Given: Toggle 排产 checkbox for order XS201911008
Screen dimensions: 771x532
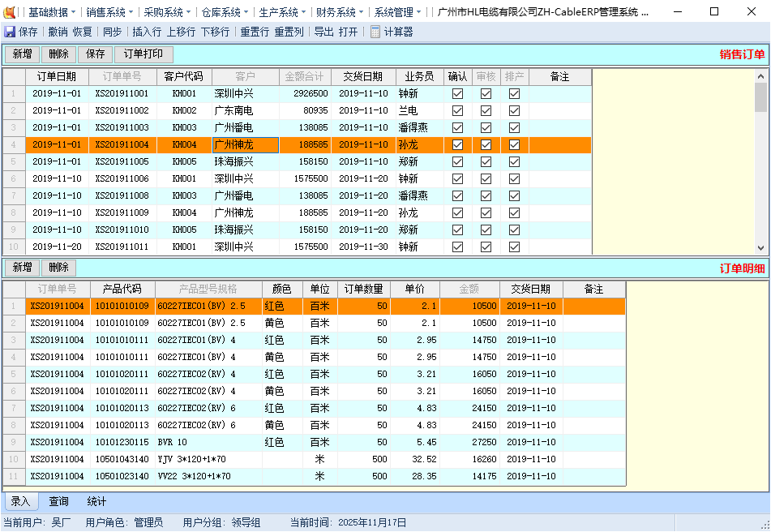Looking at the screenshot, I should (x=514, y=195).
